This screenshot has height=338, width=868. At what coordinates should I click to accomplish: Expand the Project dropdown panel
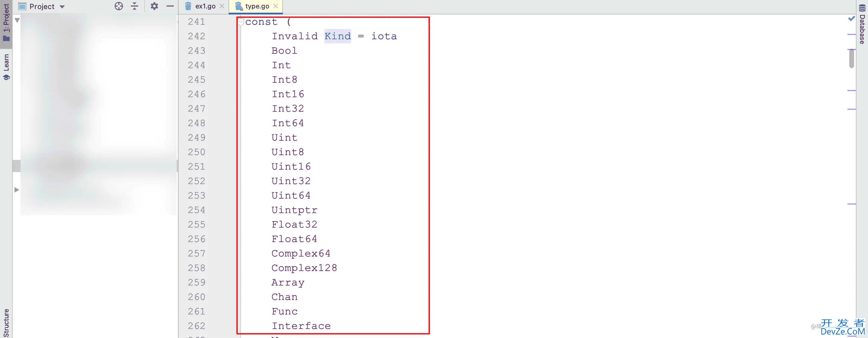click(x=62, y=6)
